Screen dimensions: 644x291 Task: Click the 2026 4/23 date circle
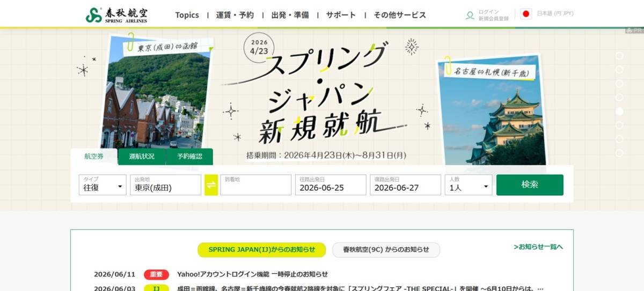point(259,47)
